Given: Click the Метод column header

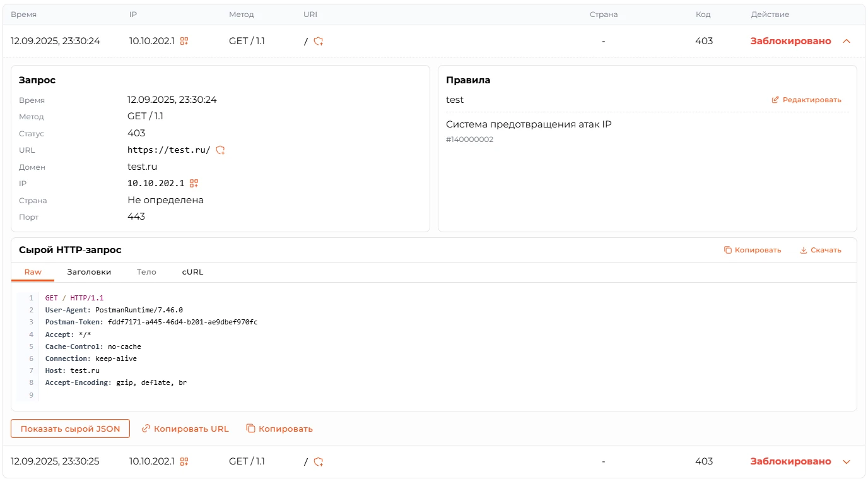Looking at the screenshot, I should click(242, 15).
